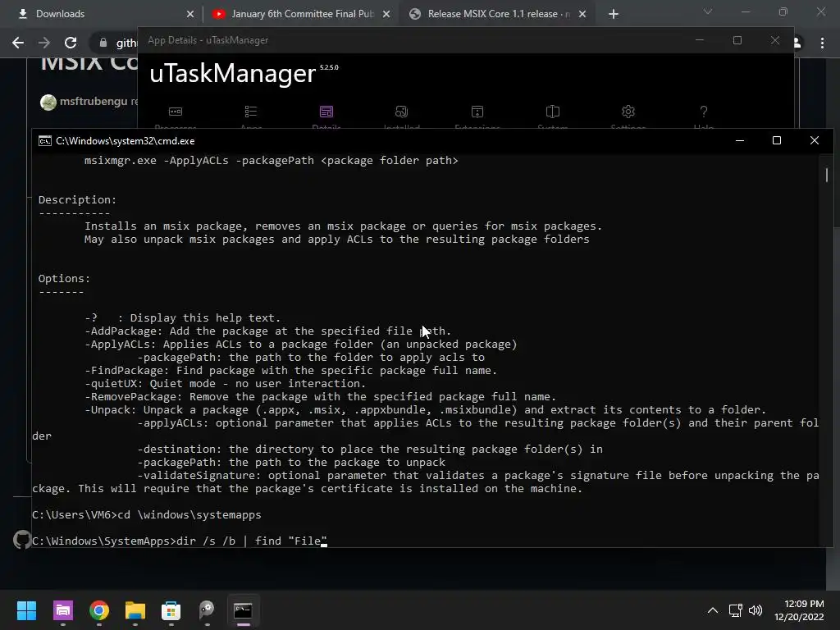Image resolution: width=840 pixels, height=630 pixels.
Task: Show hidden system tray icons
Action: [713, 610]
